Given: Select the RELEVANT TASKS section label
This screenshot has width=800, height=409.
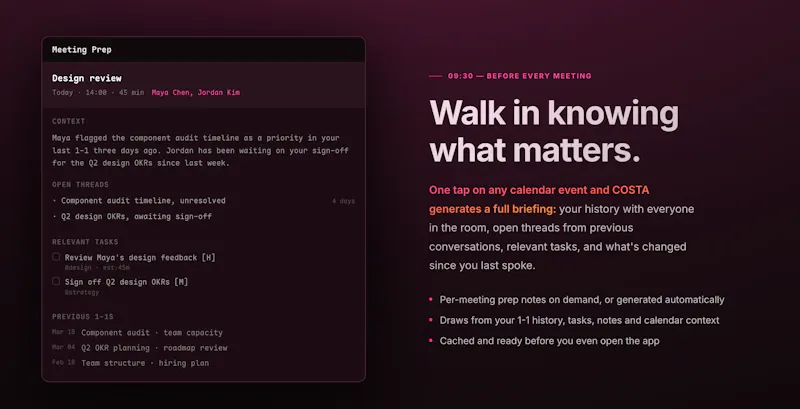Looking at the screenshot, I should tap(85, 242).
